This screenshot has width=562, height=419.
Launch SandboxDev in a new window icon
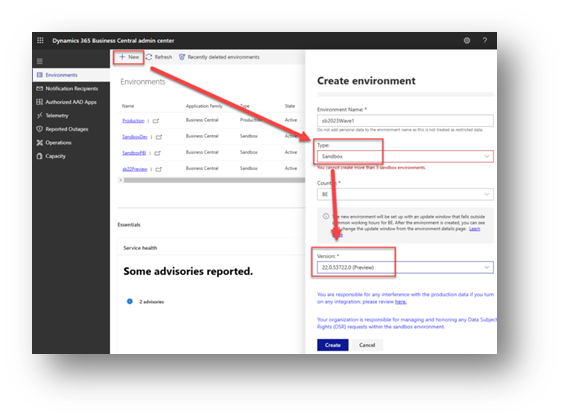pyautogui.click(x=159, y=137)
